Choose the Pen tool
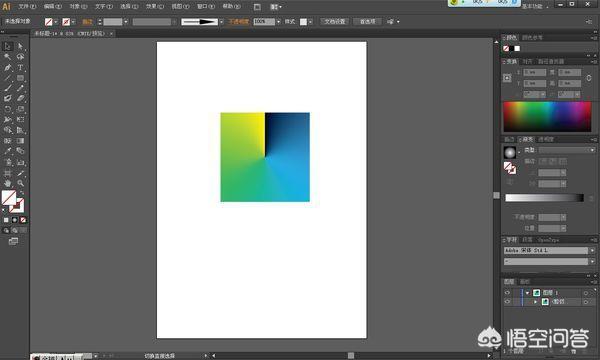This screenshot has width=600, height=360. tap(7, 67)
